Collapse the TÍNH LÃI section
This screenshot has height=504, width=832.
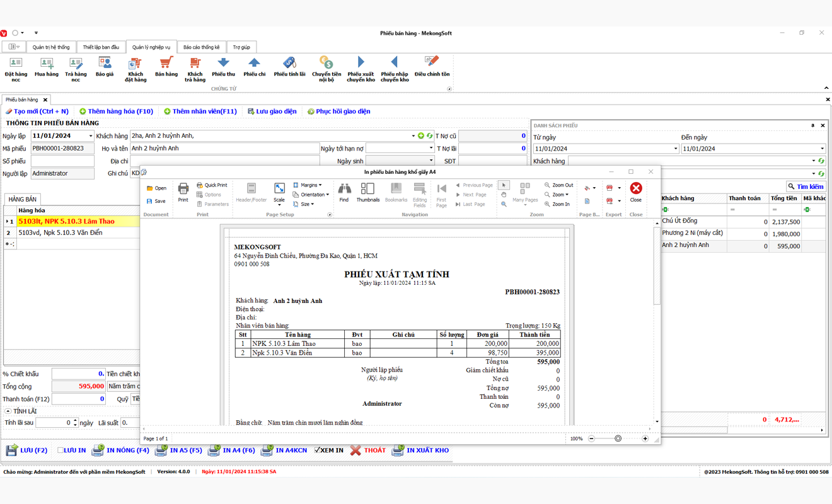pyautogui.click(x=8, y=411)
